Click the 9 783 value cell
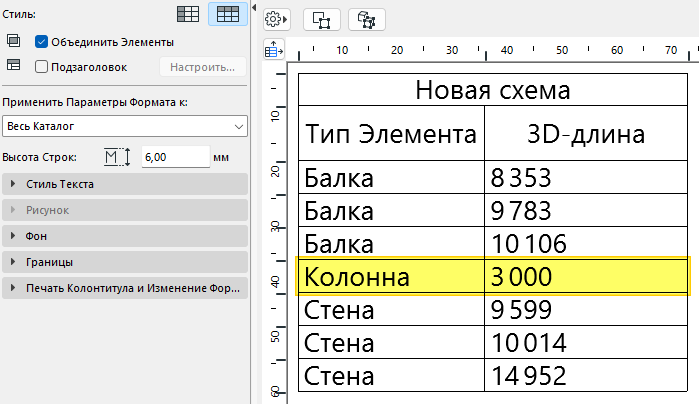 tap(586, 210)
